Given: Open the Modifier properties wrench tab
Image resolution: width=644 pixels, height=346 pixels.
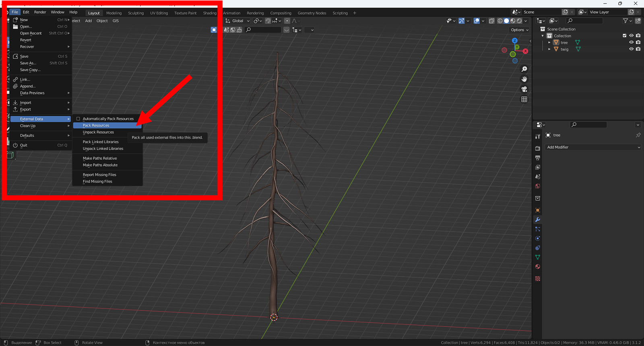Looking at the screenshot, I should (537, 220).
